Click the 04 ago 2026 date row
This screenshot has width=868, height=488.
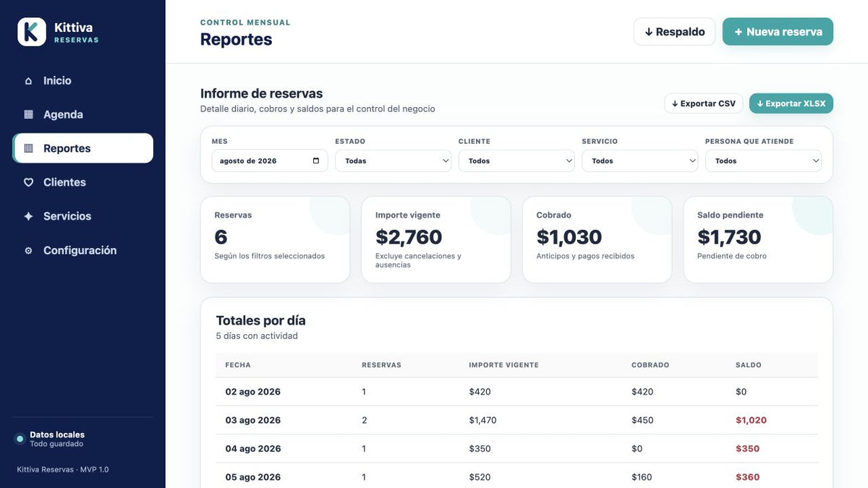[x=516, y=448]
